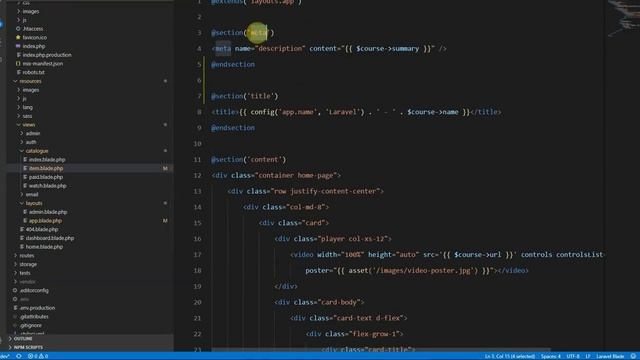Image resolution: width=640 pixels, height=360 pixels.
Task: Open watch.blade.php file
Action: click(x=47, y=186)
